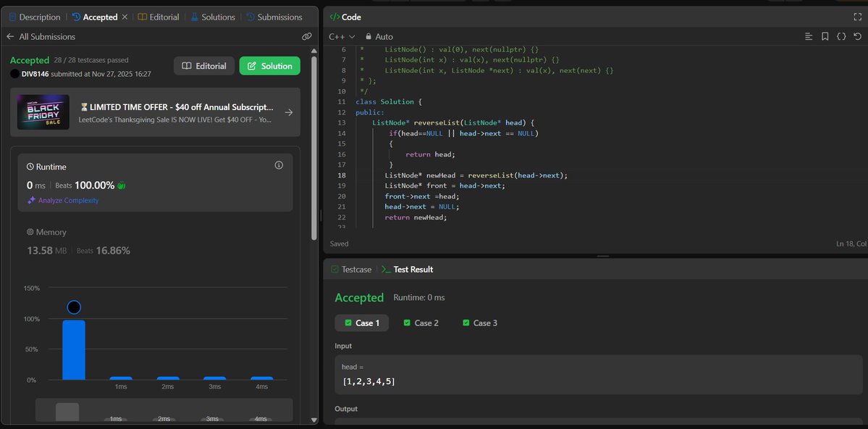Copy submission link icon
Image resolution: width=868 pixels, height=429 pixels.
click(x=307, y=36)
